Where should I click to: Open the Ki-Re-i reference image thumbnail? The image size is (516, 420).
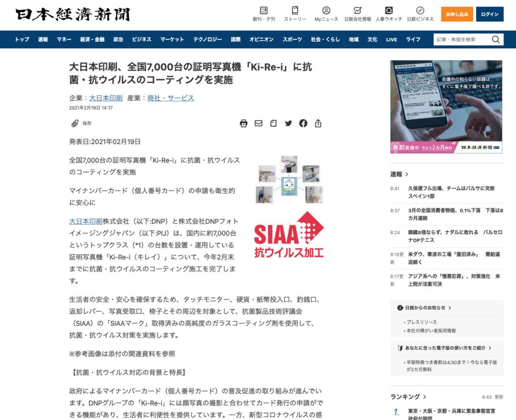pyautogui.click(x=289, y=180)
